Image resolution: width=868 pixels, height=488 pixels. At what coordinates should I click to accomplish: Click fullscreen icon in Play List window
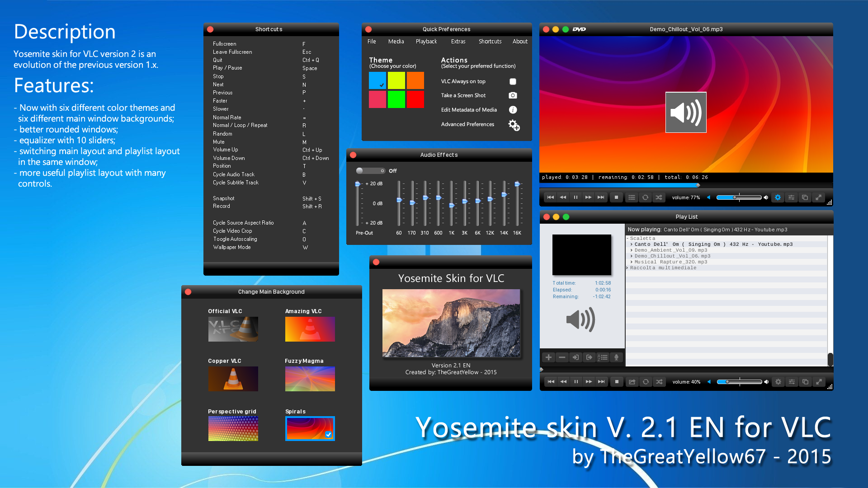tap(819, 382)
